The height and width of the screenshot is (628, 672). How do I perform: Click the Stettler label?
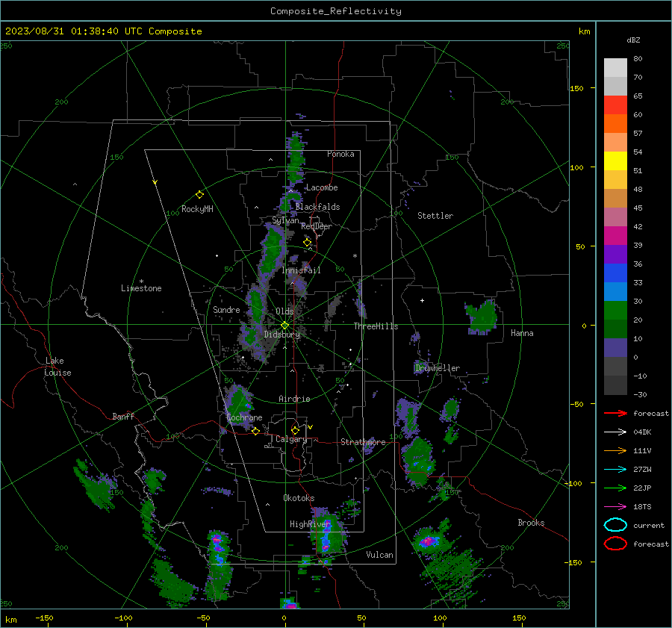435,216
